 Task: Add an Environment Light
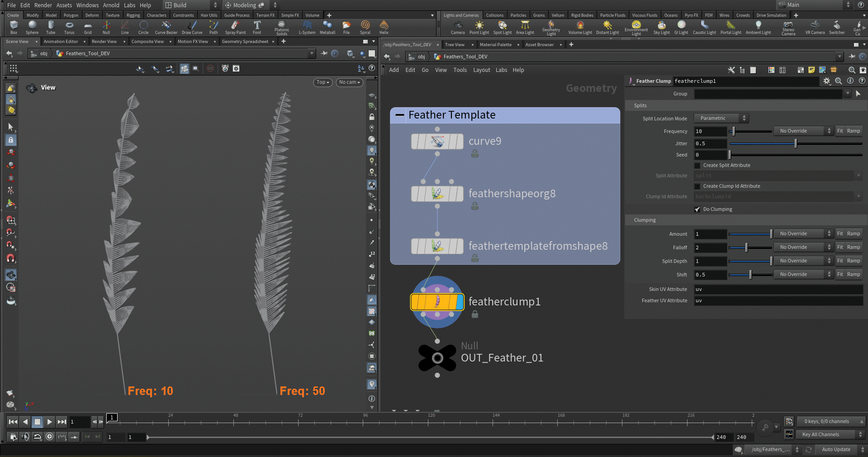[636, 28]
